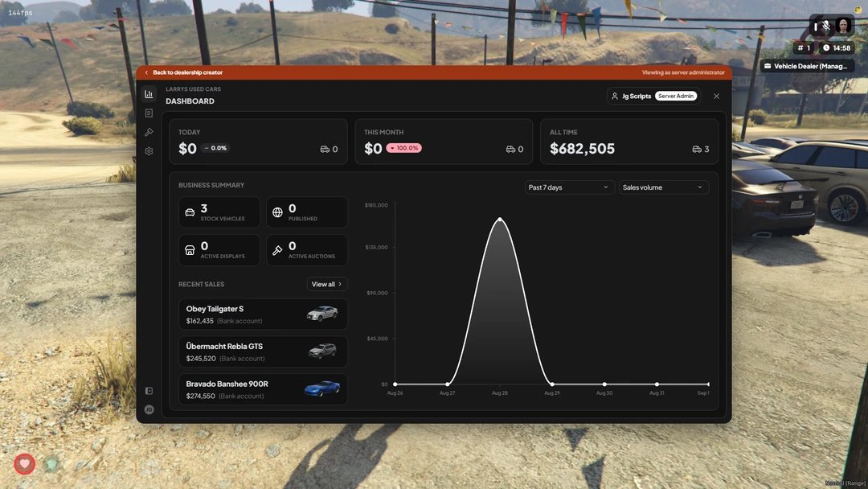Open the settings gear in sidebar
868x489 pixels.
point(149,150)
